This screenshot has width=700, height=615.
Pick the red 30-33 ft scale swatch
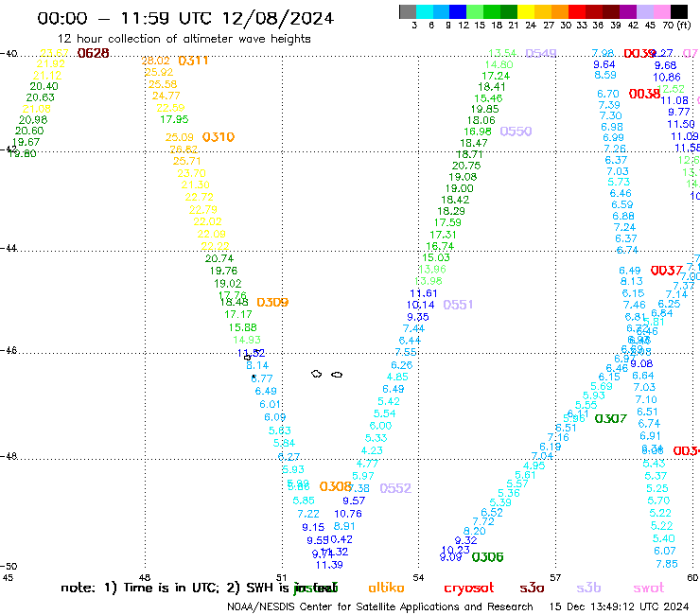(x=577, y=11)
